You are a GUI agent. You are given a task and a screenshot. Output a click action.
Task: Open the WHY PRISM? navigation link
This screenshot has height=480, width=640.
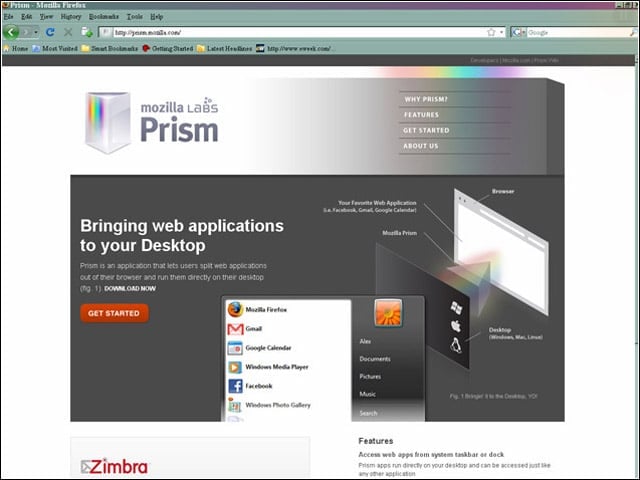click(x=426, y=99)
